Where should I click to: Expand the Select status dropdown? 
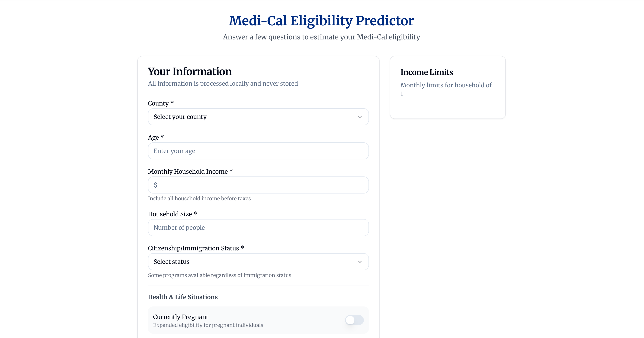[x=258, y=261]
